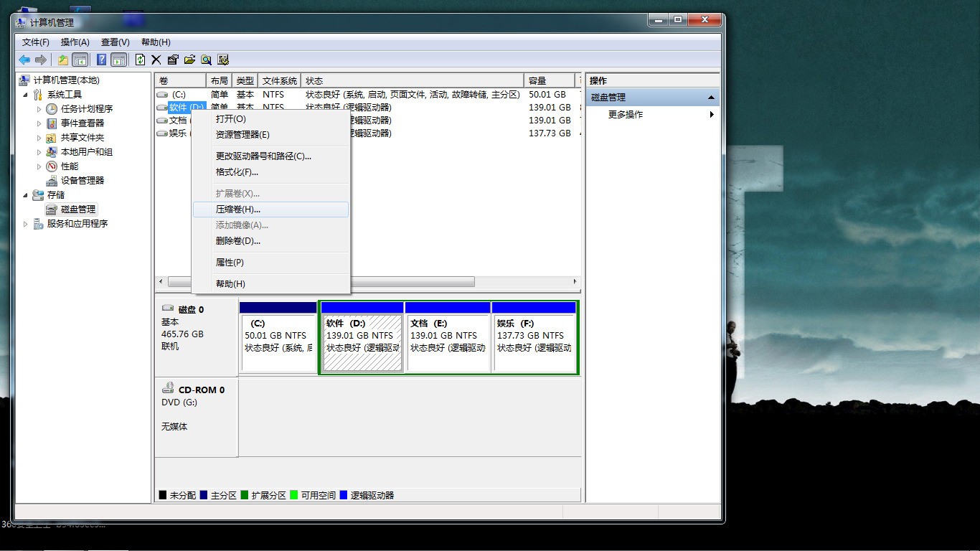Click the black X delete toolbar icon
Viewport: 980px width, 551px height.
click(156, 60)
